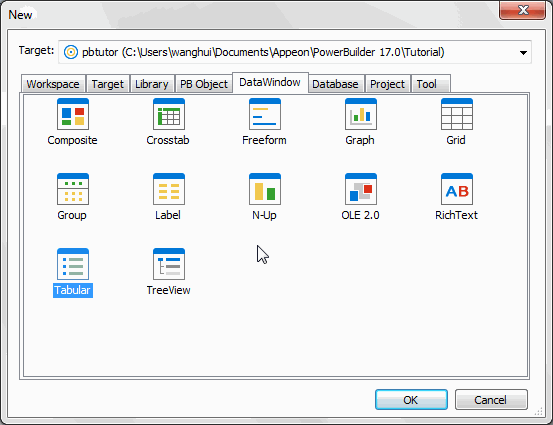Pick the TreeView DataWindow icon
Image resolution: width=553 pixels, height=425 pixels.
click(x=169, y=264)
